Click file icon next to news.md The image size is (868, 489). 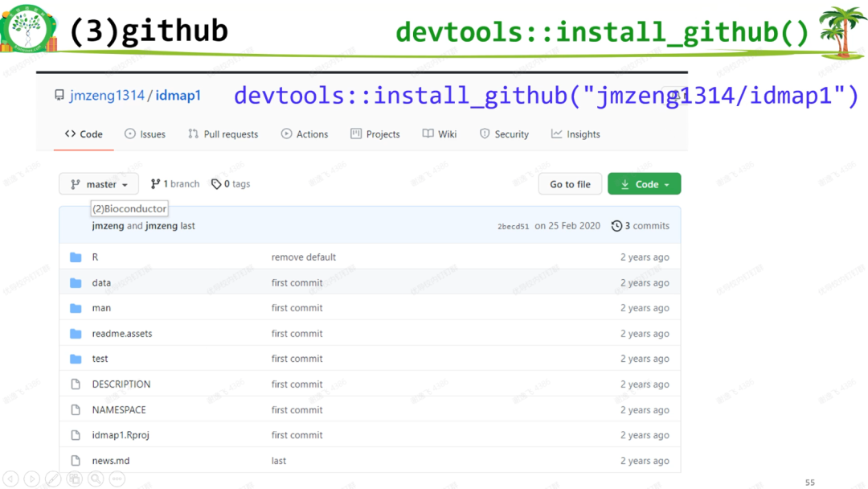tap(76, 461)
